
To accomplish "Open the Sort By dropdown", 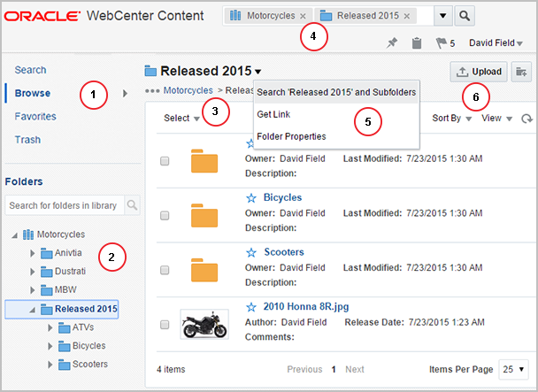I will tap(452, 119).
